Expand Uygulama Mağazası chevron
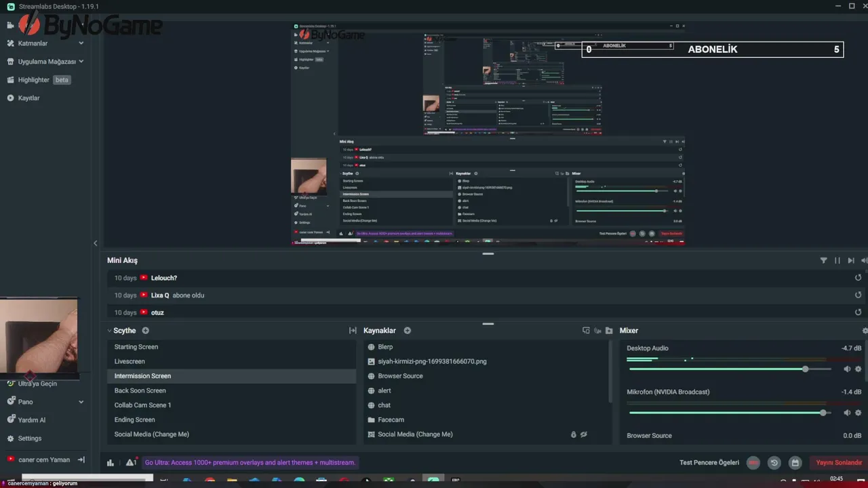Viewport: 868px width, 488px height. tap(81, 62)
